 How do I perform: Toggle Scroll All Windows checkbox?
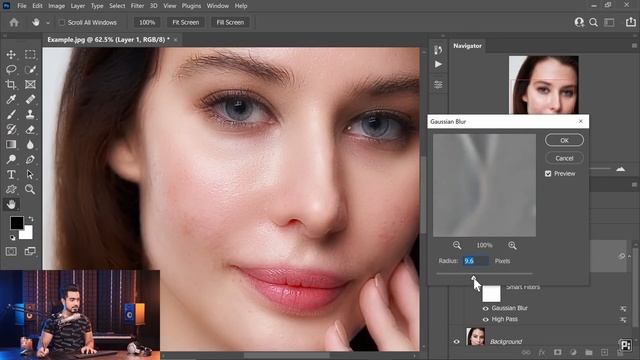point(62,22)
